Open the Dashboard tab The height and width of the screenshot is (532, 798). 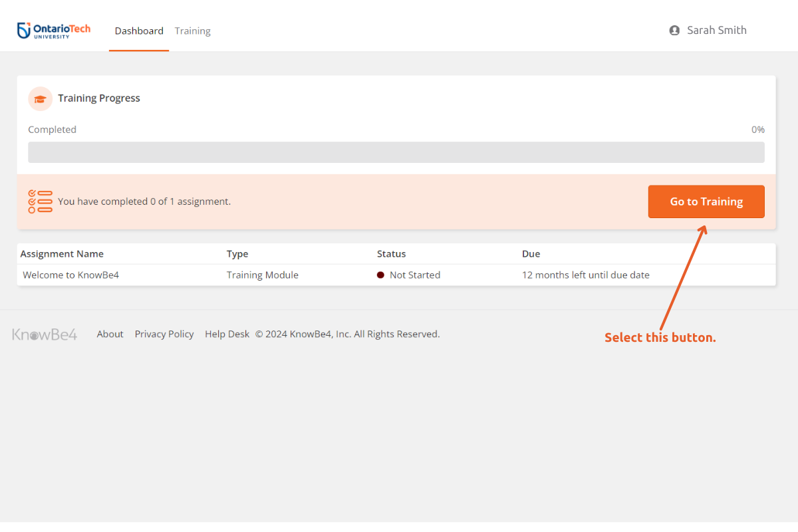pyautogui.click(x=139, y=31)
